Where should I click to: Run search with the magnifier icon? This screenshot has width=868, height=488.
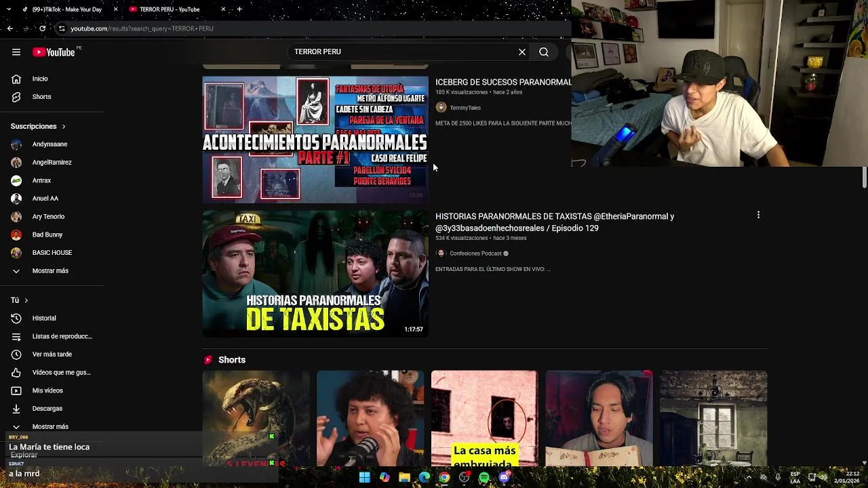pos(544,52)
